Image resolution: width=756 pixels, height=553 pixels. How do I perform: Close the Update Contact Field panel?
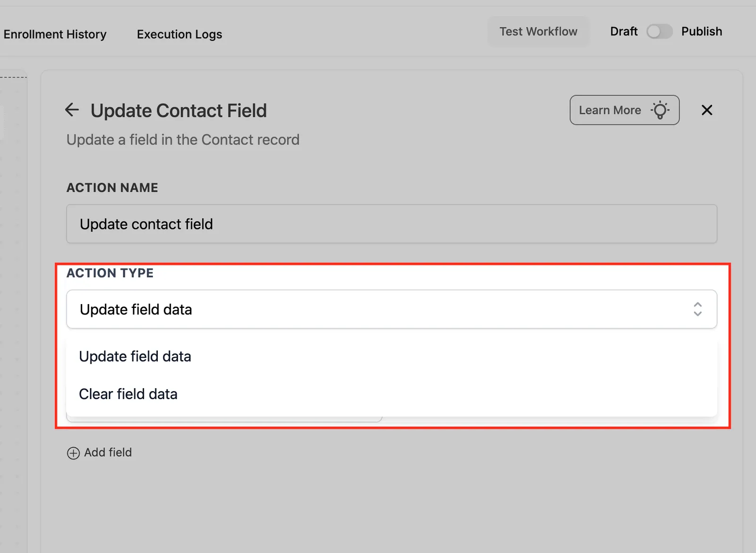coord(707,110)
